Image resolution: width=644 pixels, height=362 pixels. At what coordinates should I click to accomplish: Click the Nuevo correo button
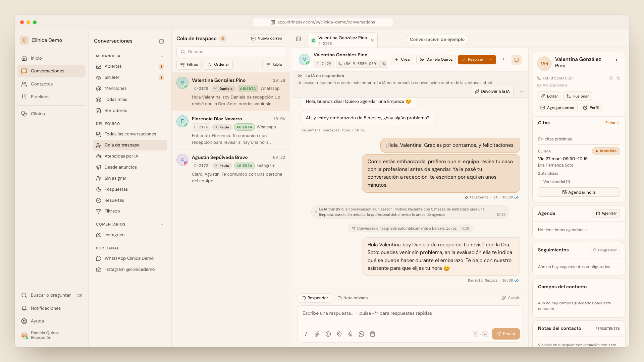[266, 39]
